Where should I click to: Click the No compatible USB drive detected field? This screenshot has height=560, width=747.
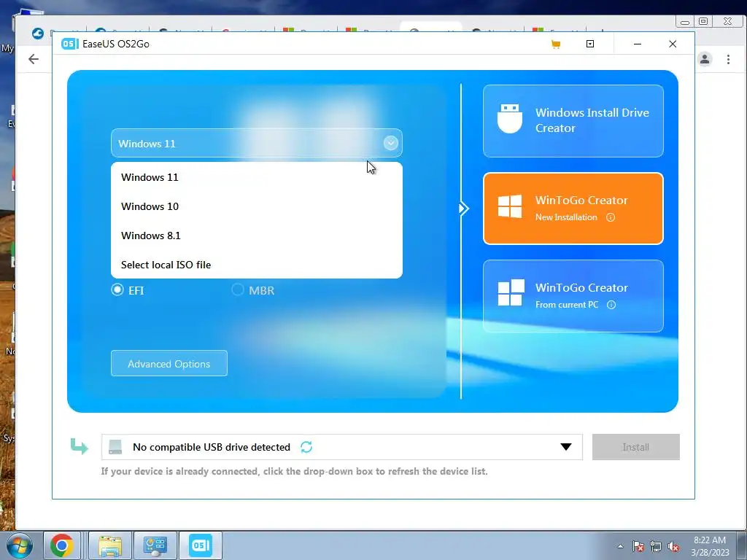pyautogui.click(x=341, y=447)
